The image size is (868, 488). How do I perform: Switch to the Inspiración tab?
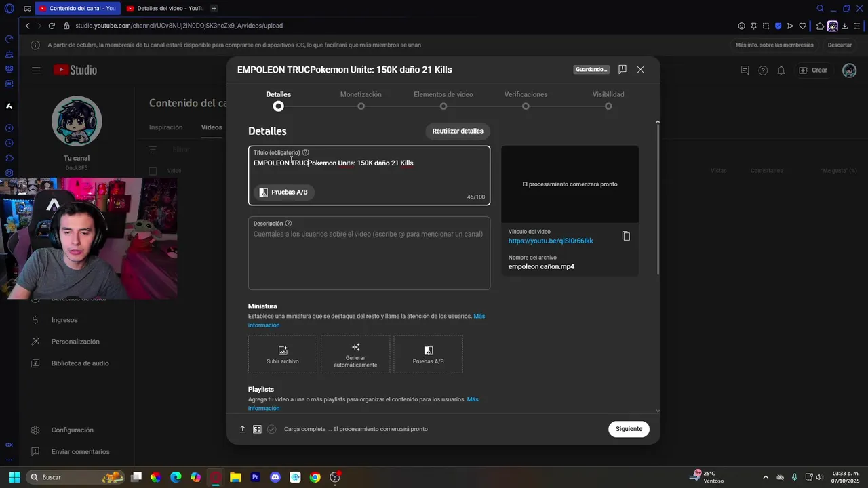coord(166,127)
